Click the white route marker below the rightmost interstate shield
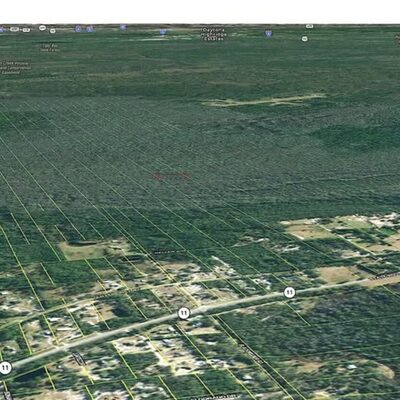The width and height of the screenshot is (400, 400). point(304,39)
